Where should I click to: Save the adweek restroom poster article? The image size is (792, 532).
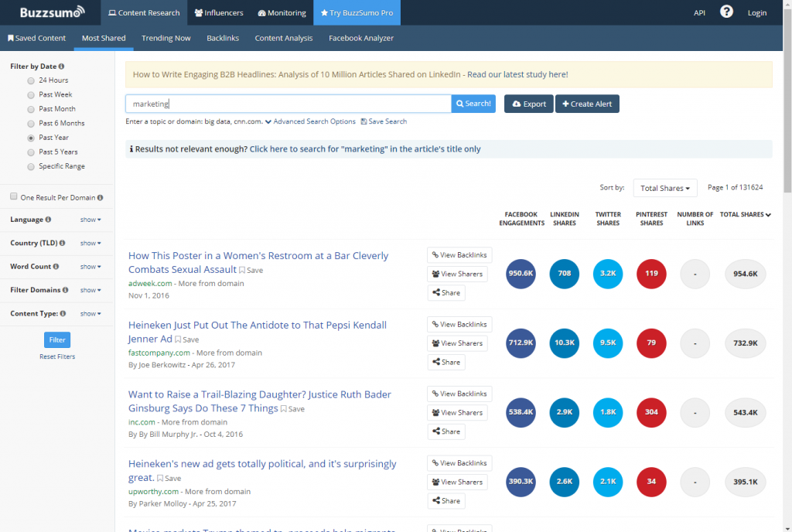(x=251, y=270)
